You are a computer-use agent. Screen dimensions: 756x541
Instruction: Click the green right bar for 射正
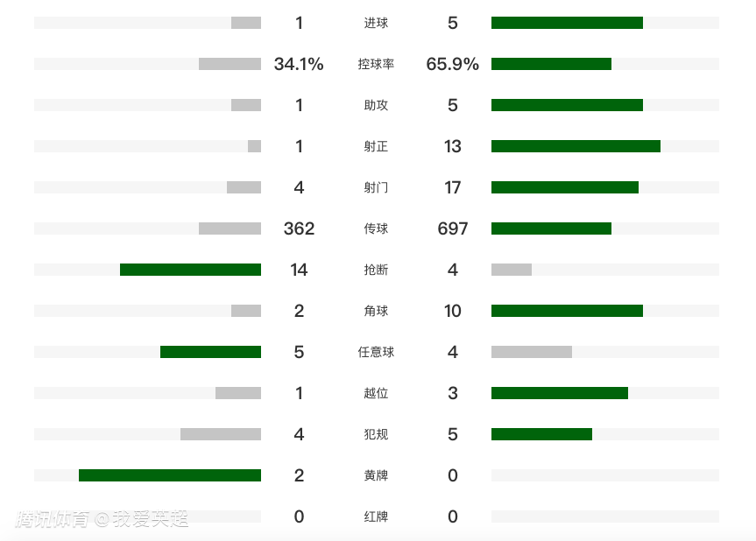(576, 146)
